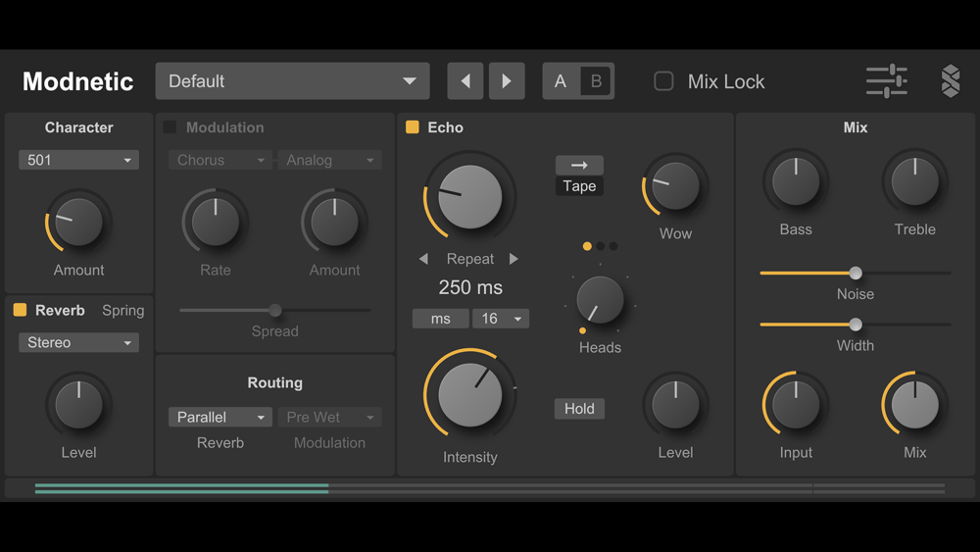Click the Echo Level knob

click(675, 405)
